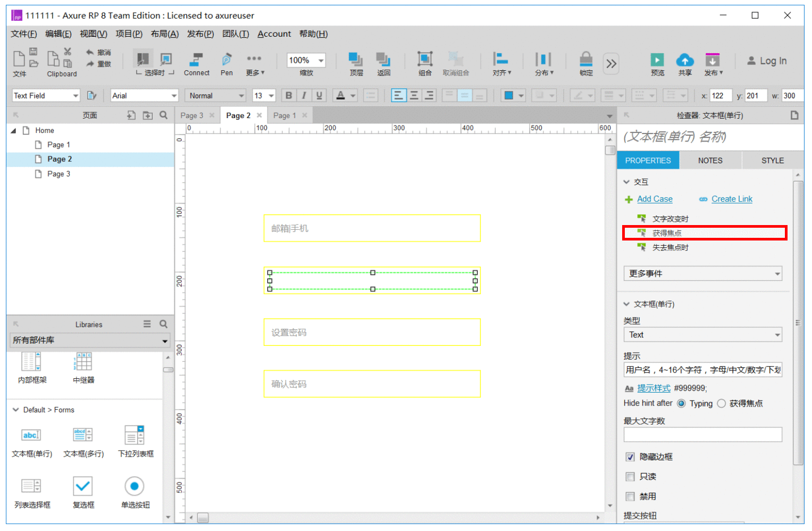Image resolution: width=812 pixels, height=531 pixels.
Task: Show more toolbar items with double chevron
Action: (611, 64)
